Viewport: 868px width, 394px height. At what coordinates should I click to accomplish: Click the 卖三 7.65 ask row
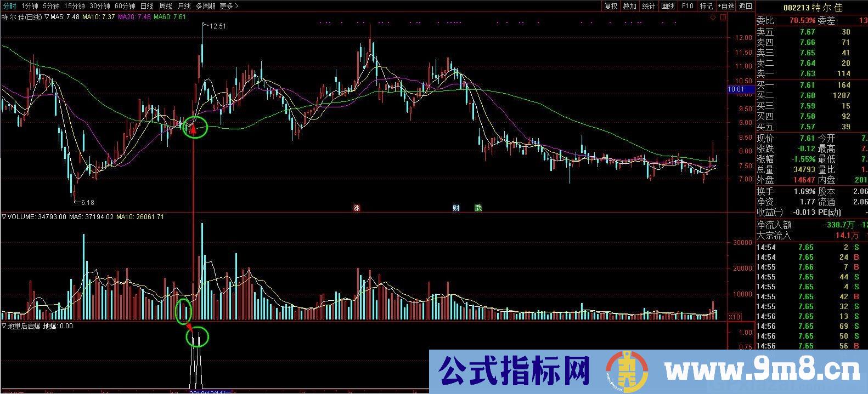click(x=811, y=53)
